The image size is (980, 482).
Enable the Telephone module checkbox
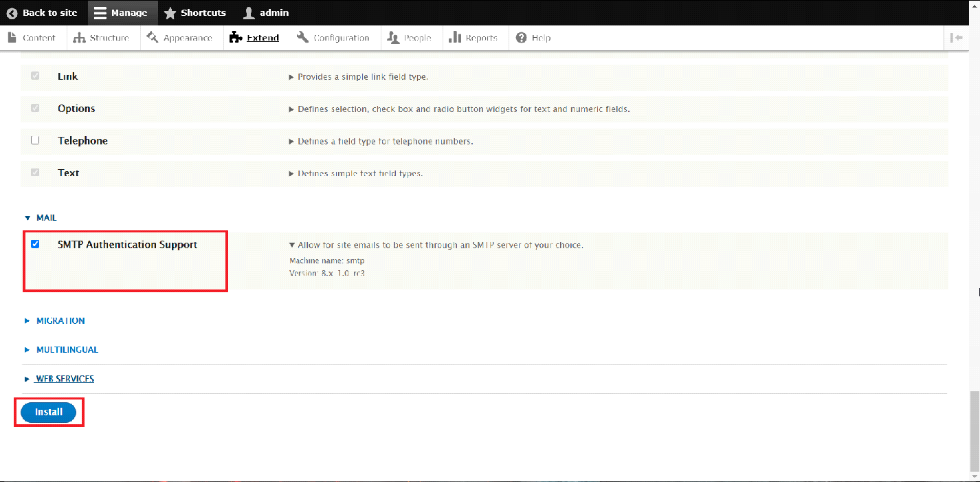35,140
